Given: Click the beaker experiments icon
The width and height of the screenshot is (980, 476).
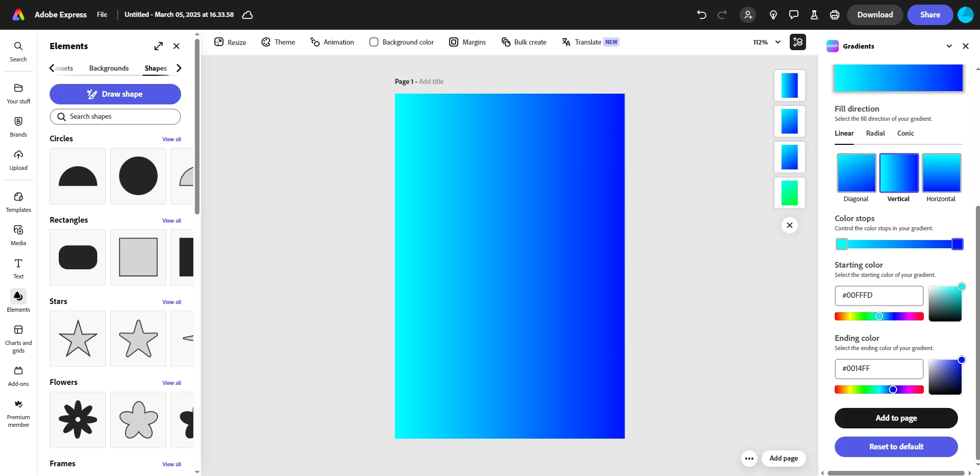Looking at the screenshot, I should (814, 15).
